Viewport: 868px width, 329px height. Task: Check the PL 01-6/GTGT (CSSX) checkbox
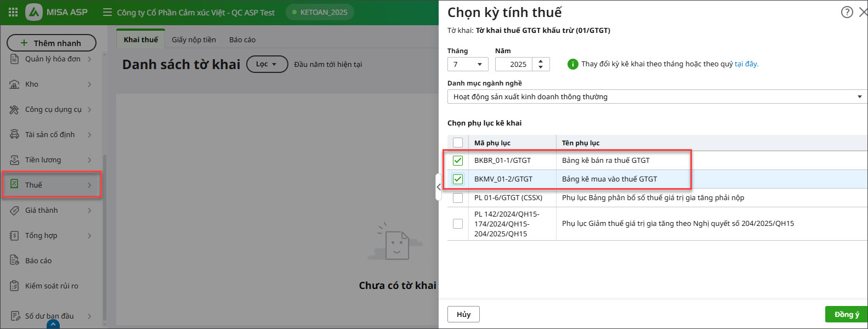458,198
